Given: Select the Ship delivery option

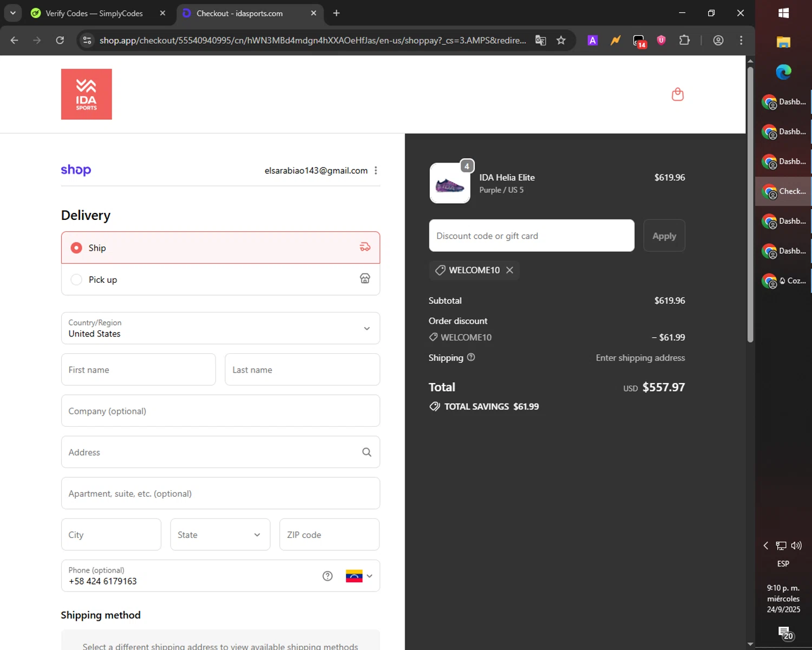Looking at the screenshot, I should click(220, 248).
